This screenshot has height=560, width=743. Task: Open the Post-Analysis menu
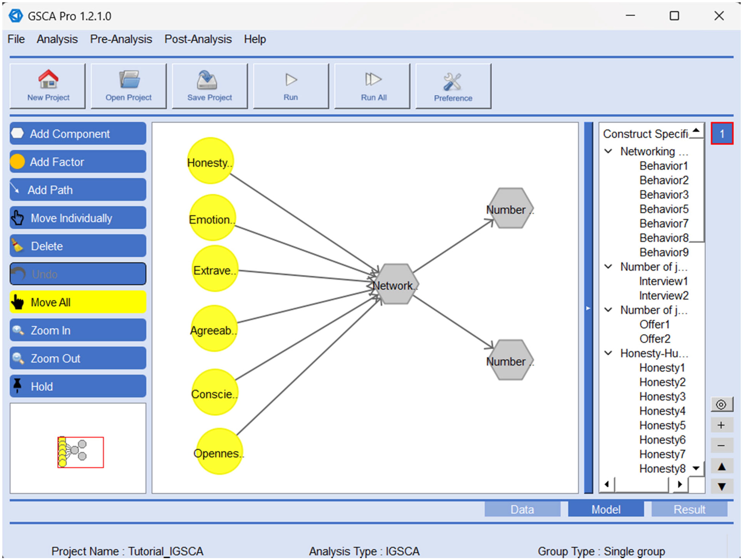pyautogui.click(x=198, y=39)
